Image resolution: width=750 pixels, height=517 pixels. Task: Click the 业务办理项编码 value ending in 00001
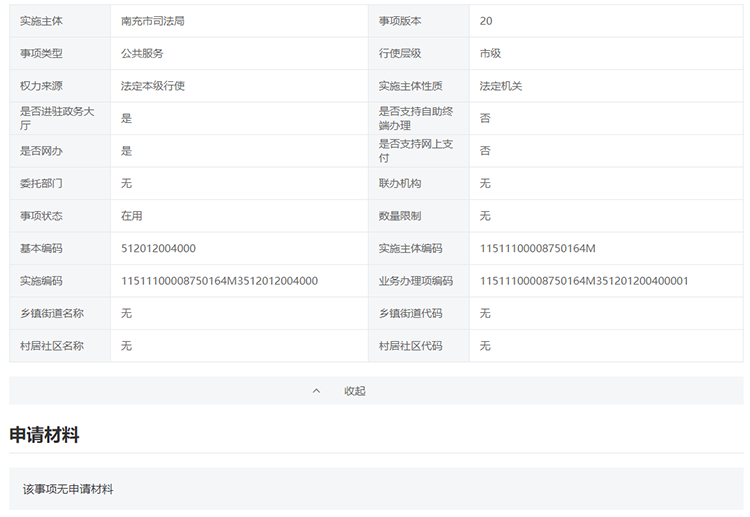(x=584, y=281)
